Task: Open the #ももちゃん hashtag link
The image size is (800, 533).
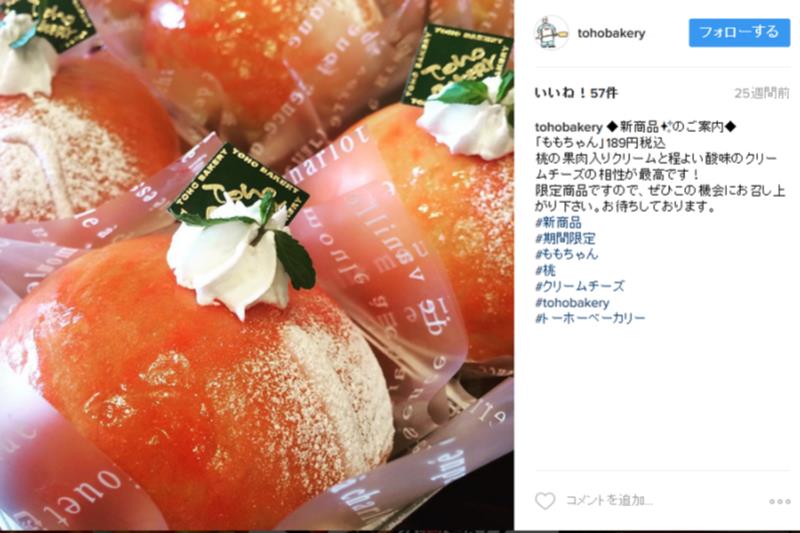Action: (x=566, y=254)
